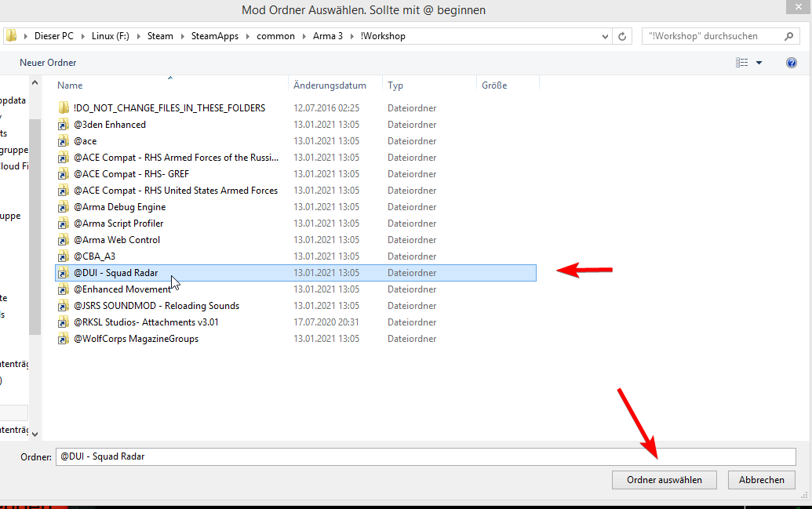Go to the common breadcrumb segment

[275, 36]
